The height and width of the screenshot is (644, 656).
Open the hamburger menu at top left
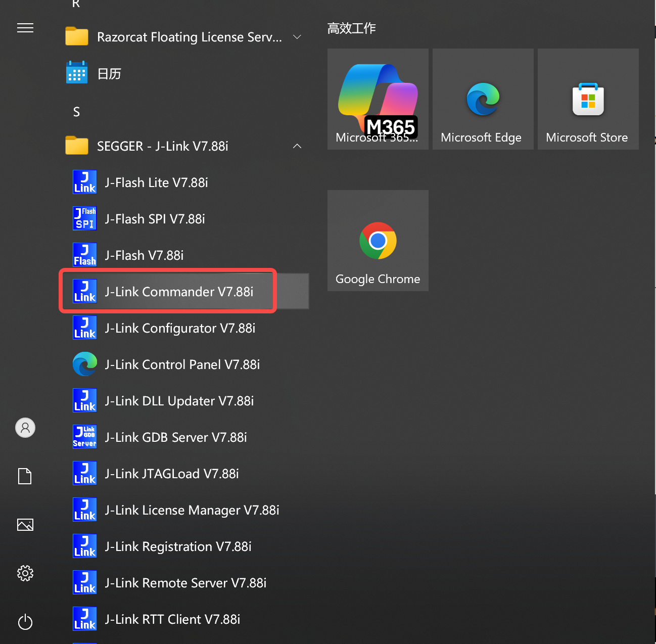pos(25,28)
